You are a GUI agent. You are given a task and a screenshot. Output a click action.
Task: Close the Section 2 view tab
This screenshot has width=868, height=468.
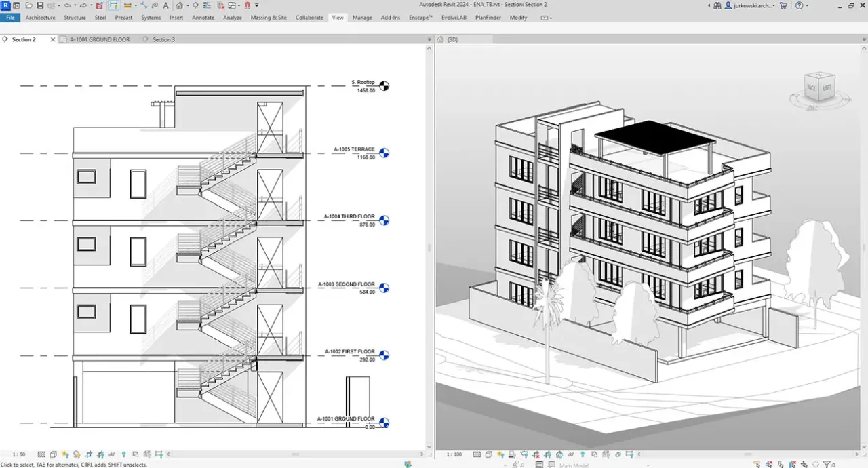(x=53, y=40)
